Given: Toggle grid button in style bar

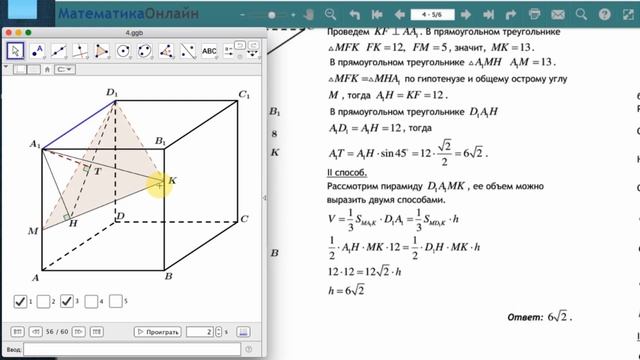Looking at the screenshot, I should tap(34, 69).
